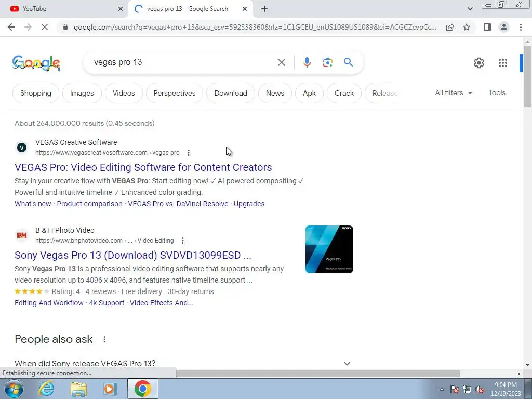The width and height of the screenshot is (532, 399).
Task: Click the forward navigation arrow
Action: pos(28,27)
